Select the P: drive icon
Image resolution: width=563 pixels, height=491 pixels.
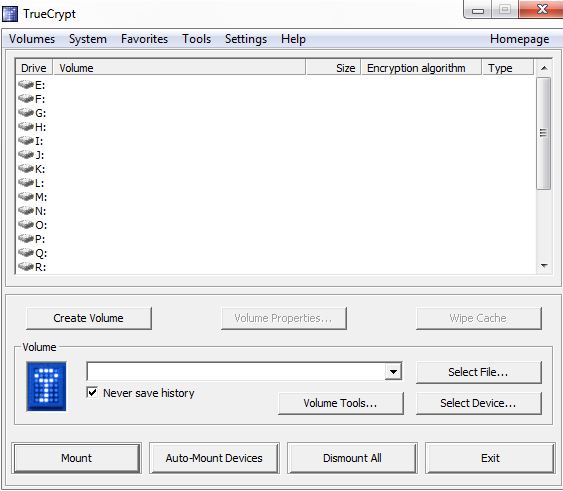(x=26, y=238)
